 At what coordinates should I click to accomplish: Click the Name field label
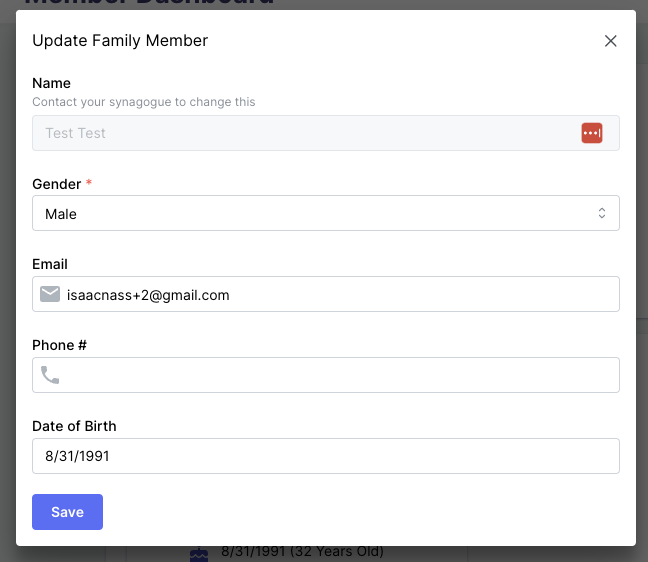51,83
